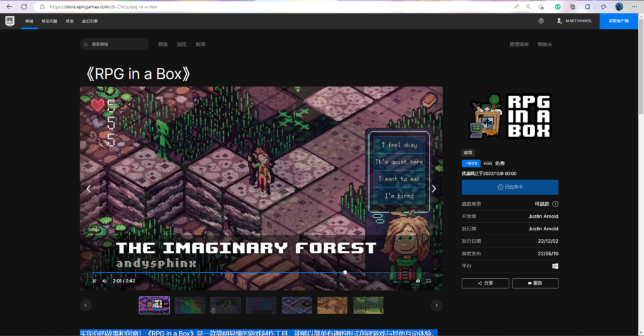Select the 商城 store tab
Viewport: 644px width, 336px height.
[29, 21]
